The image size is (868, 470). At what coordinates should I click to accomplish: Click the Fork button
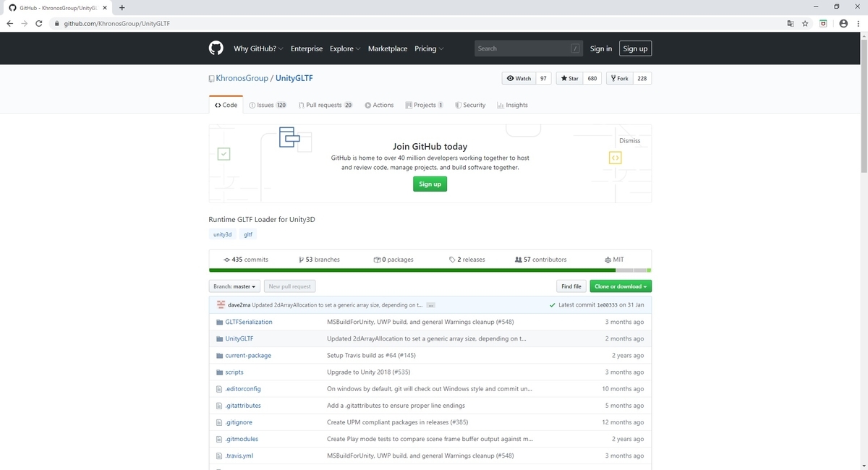(618, 78)
